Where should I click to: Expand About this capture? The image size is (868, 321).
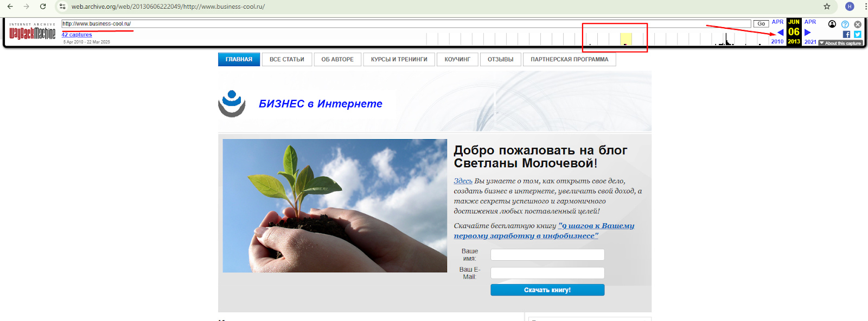click(840, 43)
